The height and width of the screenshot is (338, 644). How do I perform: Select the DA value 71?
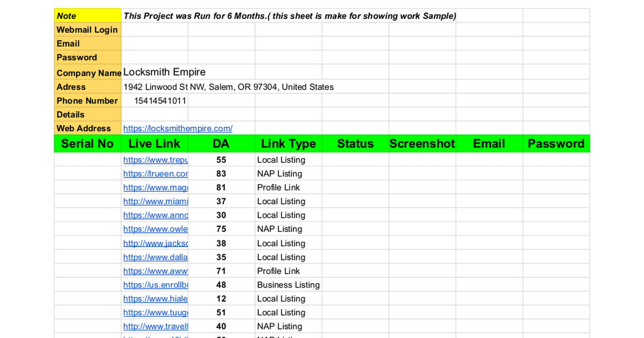[x=221, y=271]
